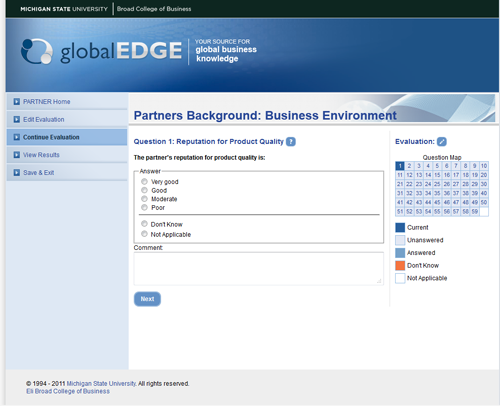Image resolution: width=500 pixels, height=406 pixels.
Task: Click the question help icon beside Product Quality
Action: click(291, 142)
